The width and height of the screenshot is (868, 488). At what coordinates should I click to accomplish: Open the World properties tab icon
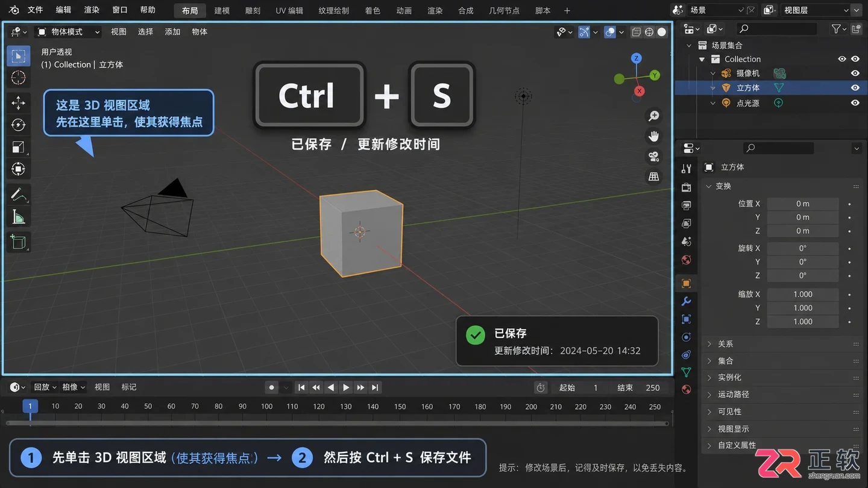point(686,260)
